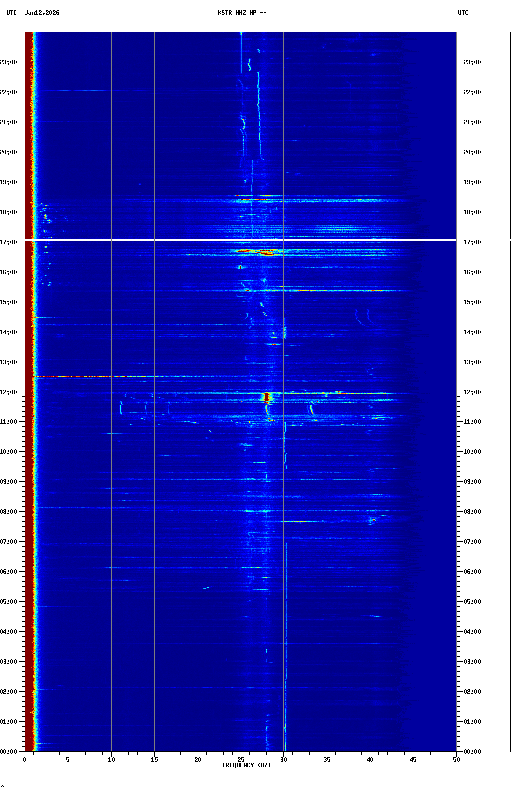This screenshot has height=791, width=532.
Task: Click the 23:00 time label on left axis
Action: click(x=9, y=62)
